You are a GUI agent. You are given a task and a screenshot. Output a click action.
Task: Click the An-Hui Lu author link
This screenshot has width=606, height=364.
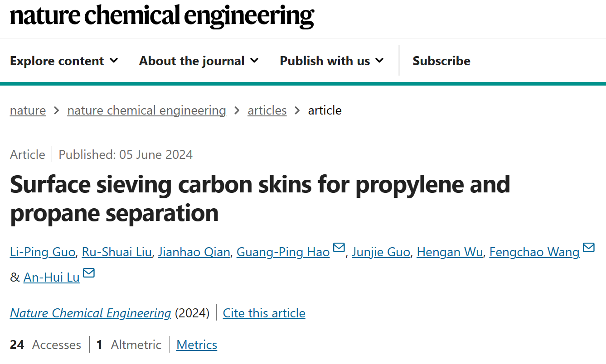[x=52, y=277]
